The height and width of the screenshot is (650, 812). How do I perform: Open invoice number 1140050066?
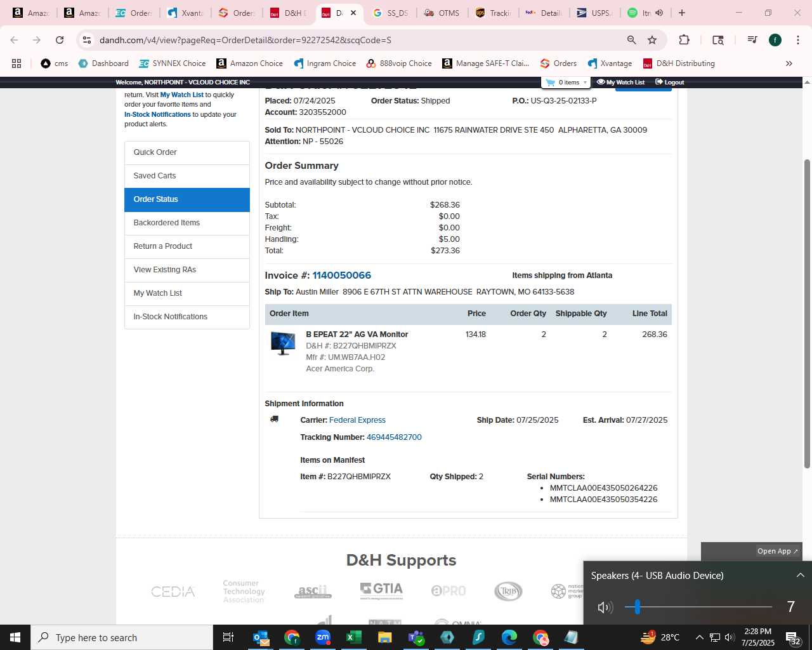(x=341, y=275)
